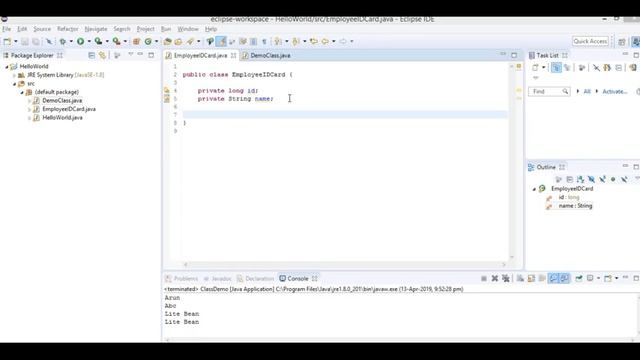Open the Back history dropdown arrow
640x360 pixels.
(x=333, y=41)
